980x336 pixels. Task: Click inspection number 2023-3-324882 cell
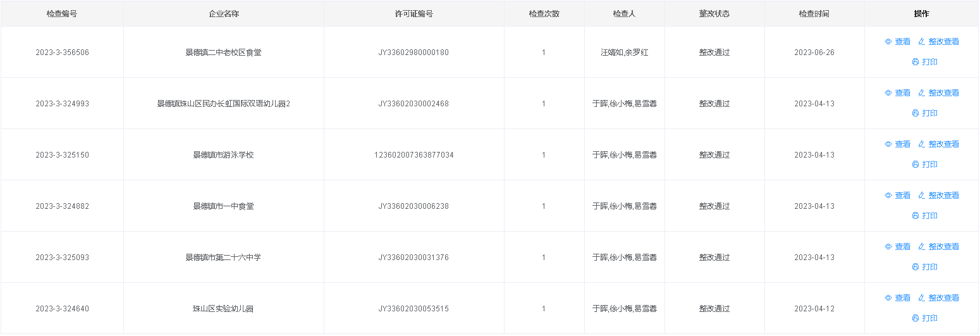click(62, 206)
